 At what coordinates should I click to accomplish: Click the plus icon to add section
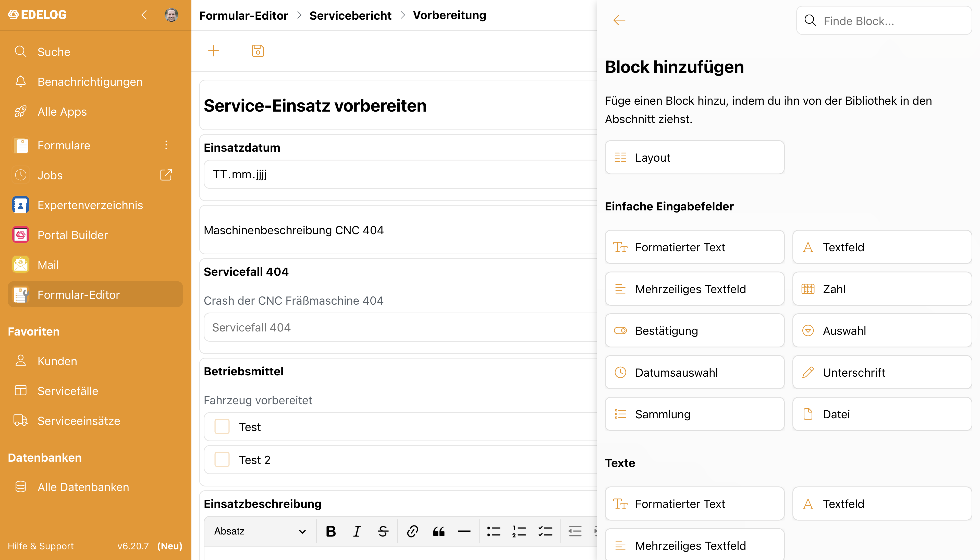(213, 51)
